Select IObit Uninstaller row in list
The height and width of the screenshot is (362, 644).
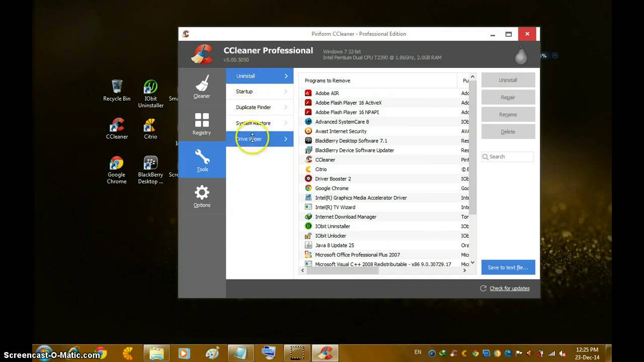[384, 226]
